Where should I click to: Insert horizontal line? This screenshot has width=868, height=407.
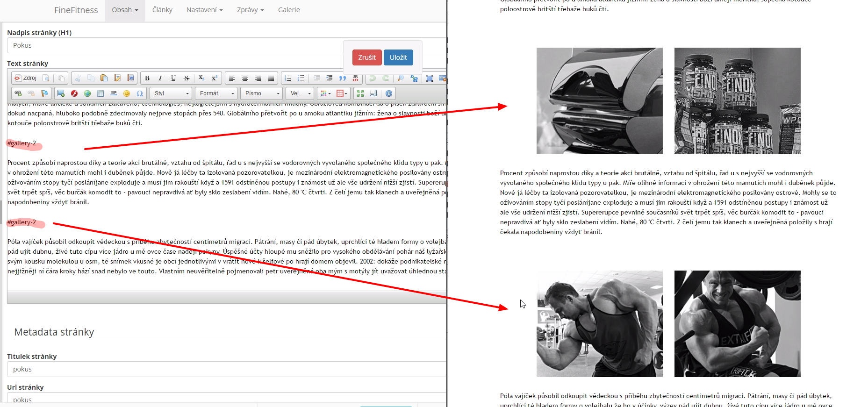pos(113,93)
